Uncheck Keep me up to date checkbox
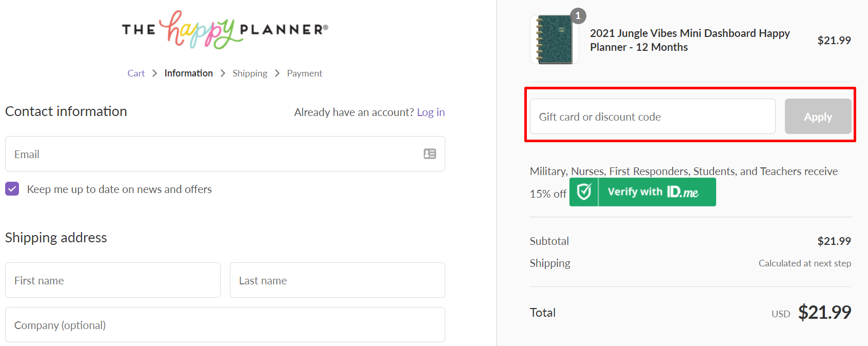This screenshot has height=346, width=868. (12, 189)
